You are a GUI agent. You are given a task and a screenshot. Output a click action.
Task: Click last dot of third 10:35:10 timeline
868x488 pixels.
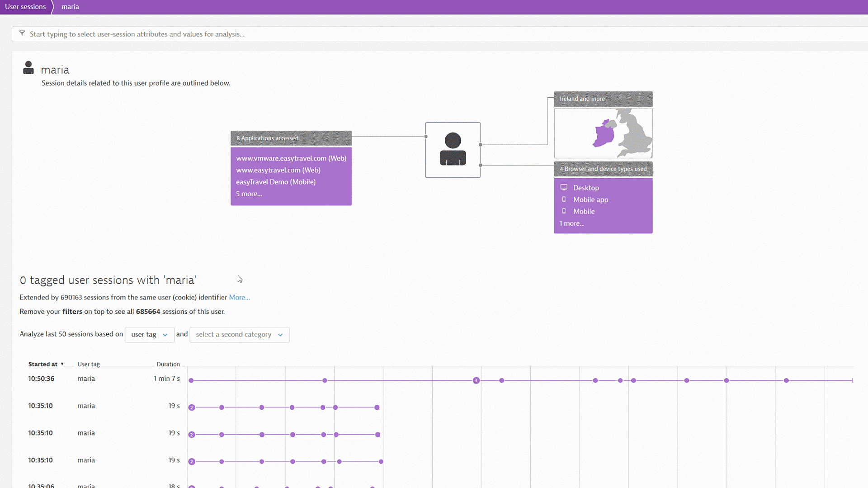pos(381,462)
